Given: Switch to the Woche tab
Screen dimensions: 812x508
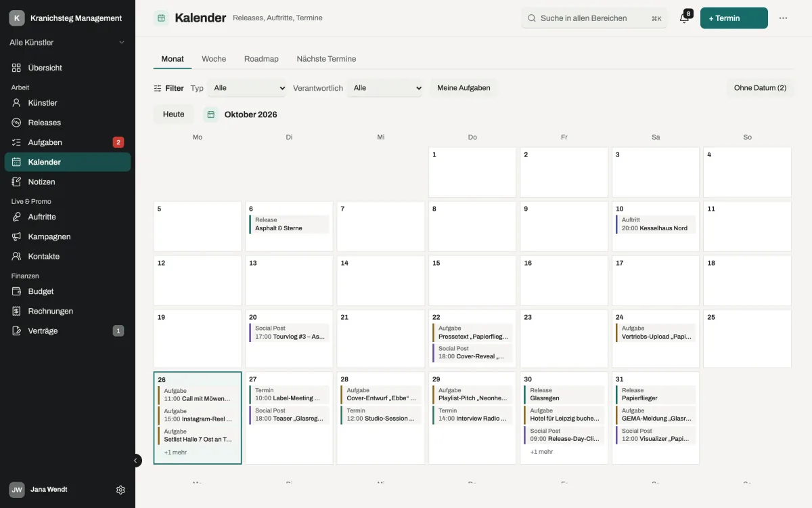Looking at the screenshot, I should [x=214, y=59].
